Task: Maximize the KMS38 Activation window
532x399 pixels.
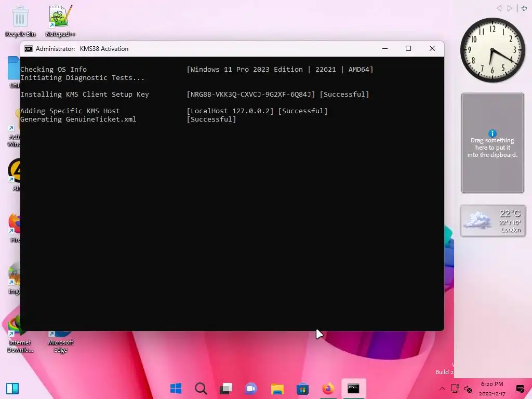Action: pos(408,48)
